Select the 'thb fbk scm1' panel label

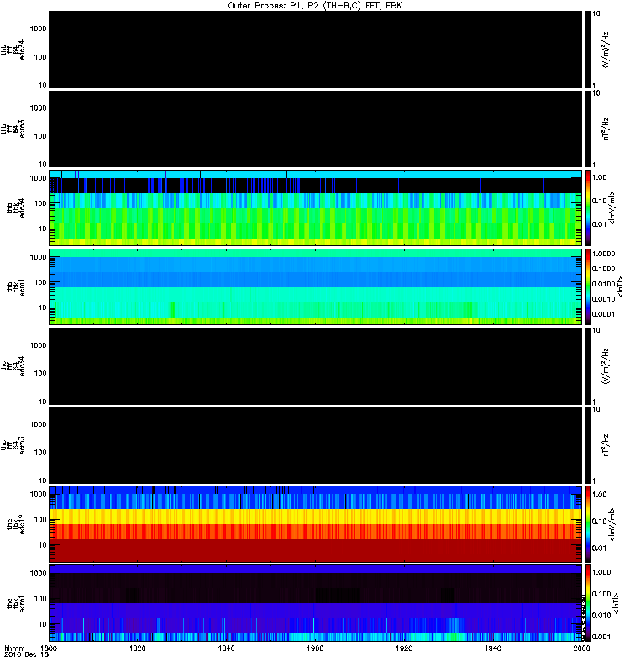15,287
